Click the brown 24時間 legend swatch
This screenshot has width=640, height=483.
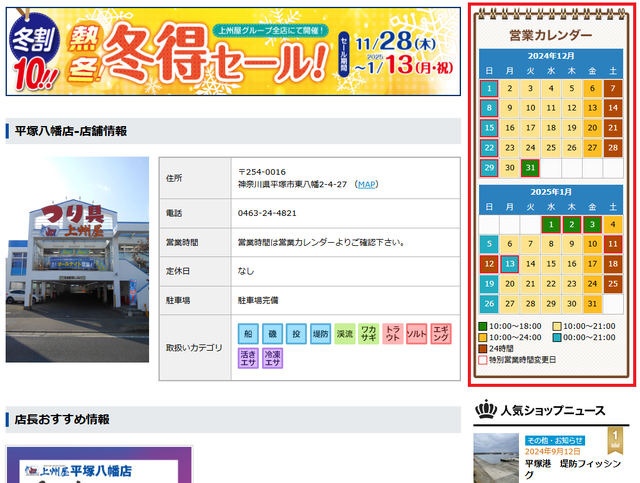[x=482, y=349]
